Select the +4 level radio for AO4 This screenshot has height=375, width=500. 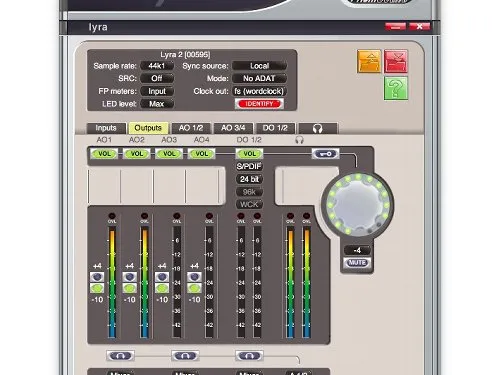[194, 277]
